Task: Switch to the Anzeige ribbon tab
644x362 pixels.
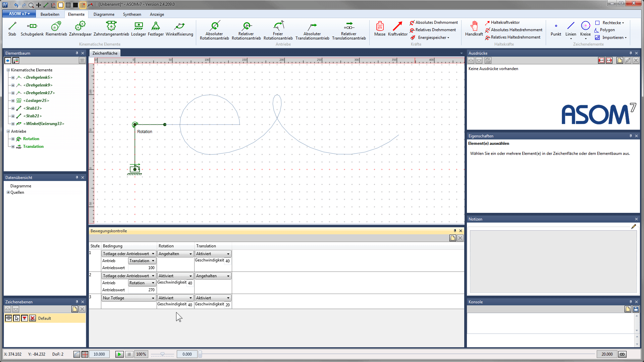Action: (157, 14)
